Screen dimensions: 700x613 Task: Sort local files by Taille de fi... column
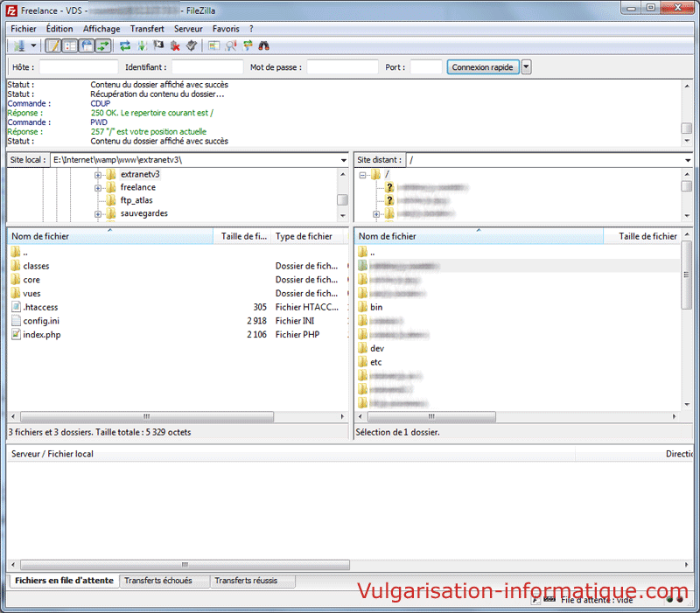tap(243, 236)
